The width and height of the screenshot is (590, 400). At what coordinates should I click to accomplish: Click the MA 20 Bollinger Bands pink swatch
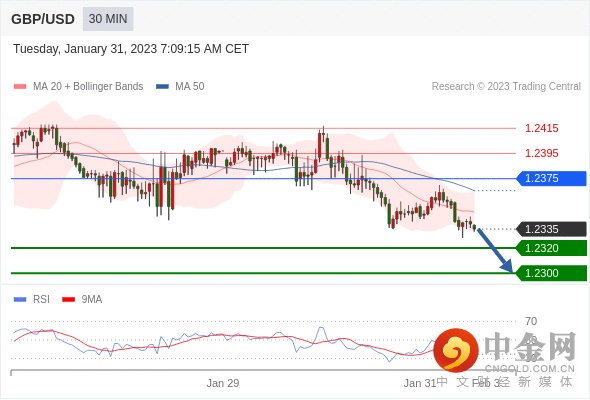click(x=20, y=87)
